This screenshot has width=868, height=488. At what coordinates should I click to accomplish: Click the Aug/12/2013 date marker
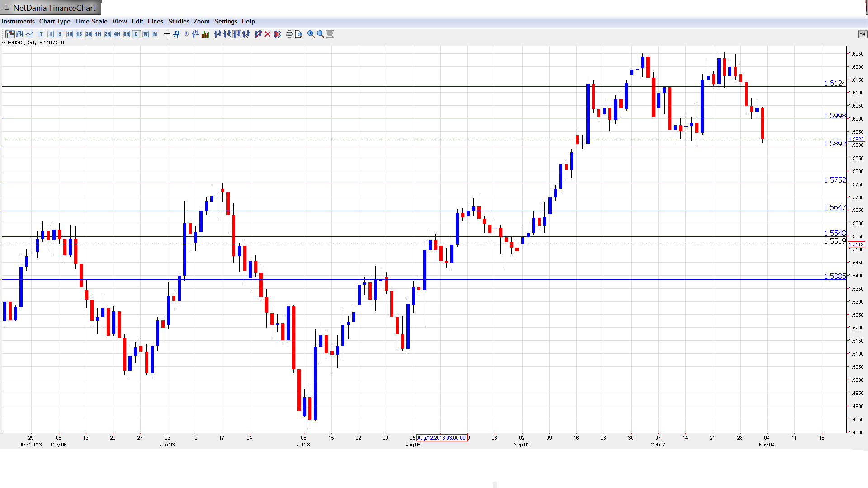[441, 438]
